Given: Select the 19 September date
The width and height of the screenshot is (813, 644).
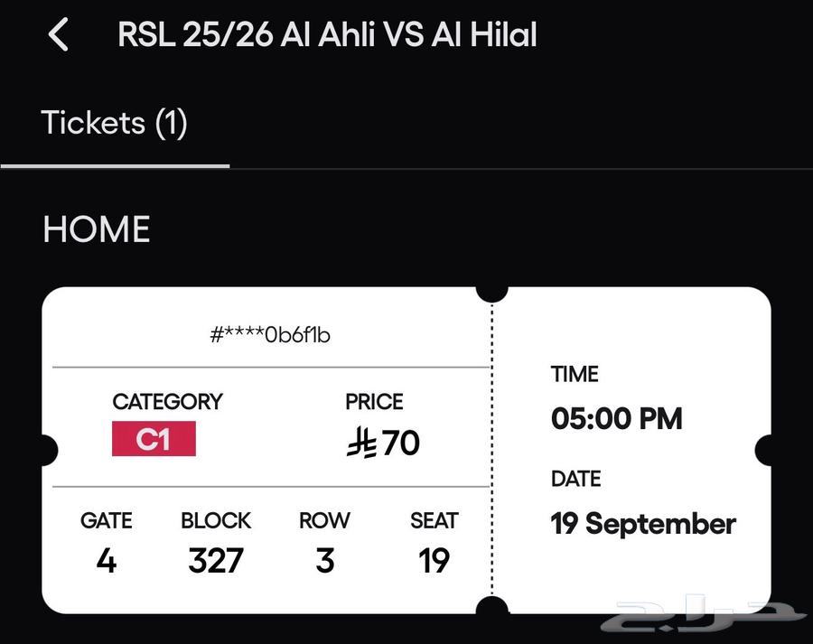Looking at the screenshot, I should pos(643,523).
